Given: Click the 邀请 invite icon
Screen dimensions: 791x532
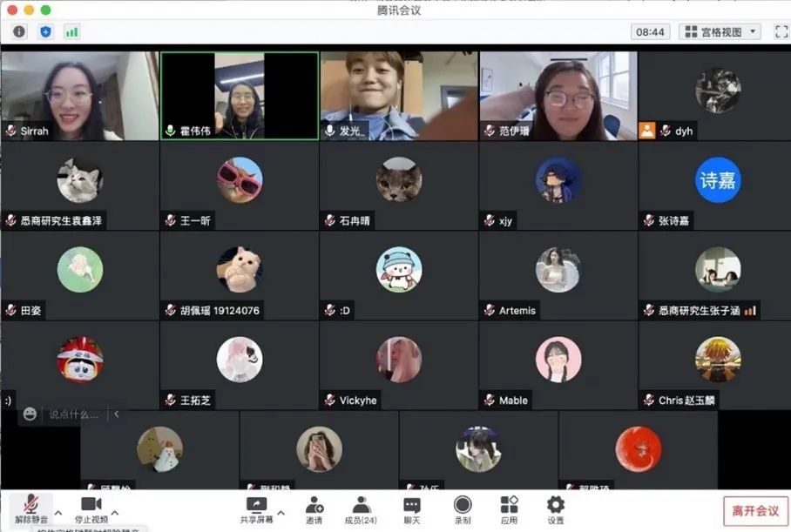Looking at the screenshot, I should click(314, 508).
